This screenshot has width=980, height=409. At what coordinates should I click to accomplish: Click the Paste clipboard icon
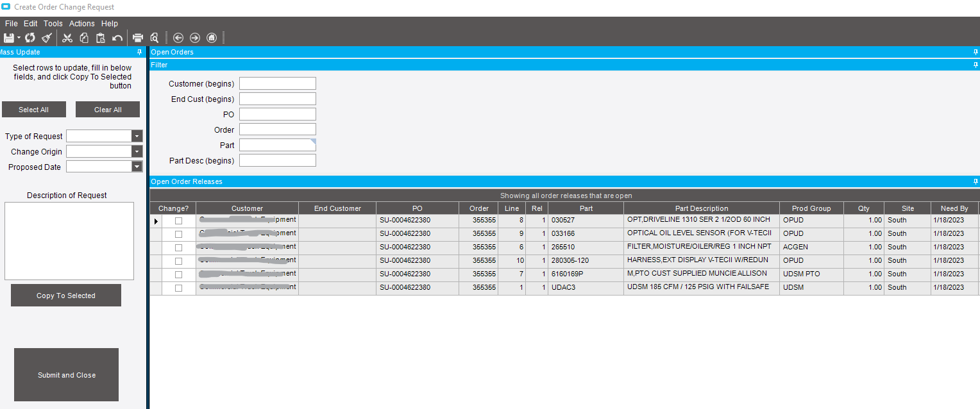click(101, 38)
